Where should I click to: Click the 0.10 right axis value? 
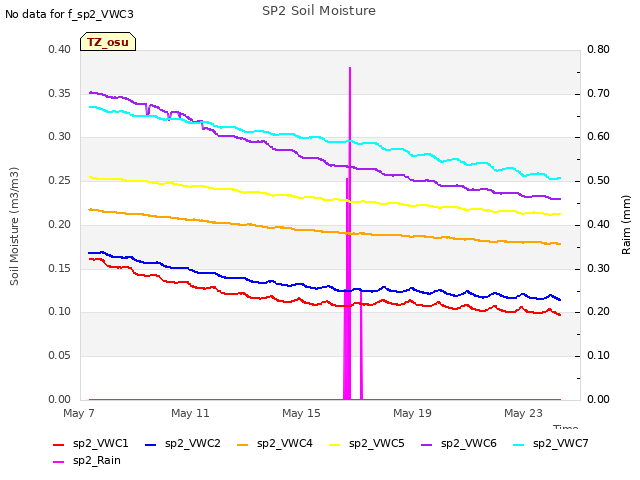tap(598, 356)
